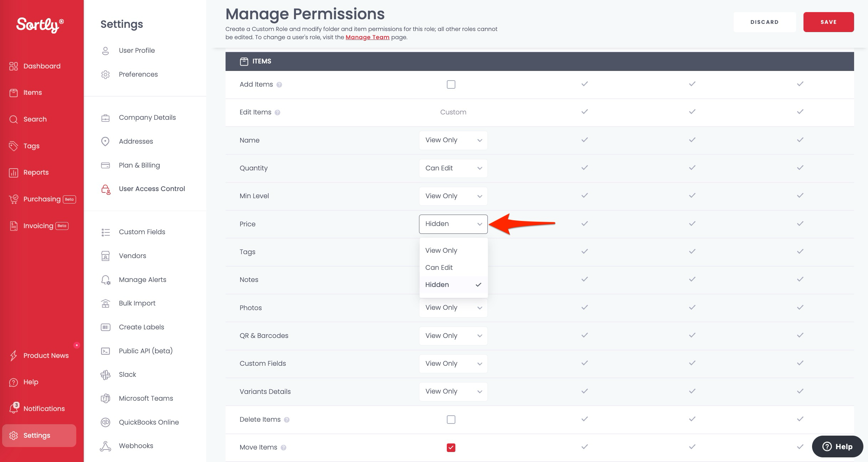Click the Edit Items help question mark
The width and height of the screenshot is (868, 462).
pyautogui.click(x=278, y=112)
